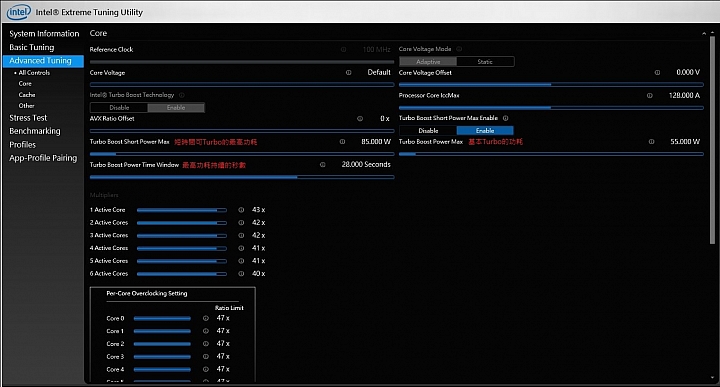Show info for Core Voltage Mode
The width and height of the screenshot is (720, 387).
[459, 49]
